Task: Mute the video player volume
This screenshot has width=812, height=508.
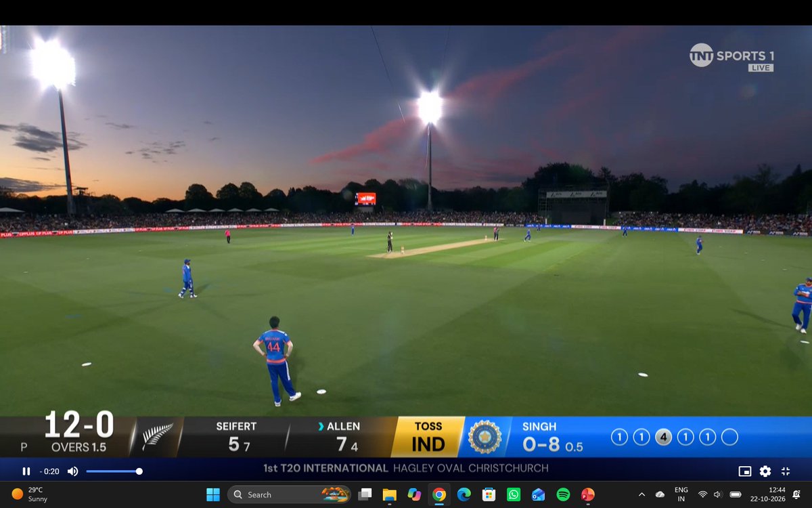Action: [72, 471]
